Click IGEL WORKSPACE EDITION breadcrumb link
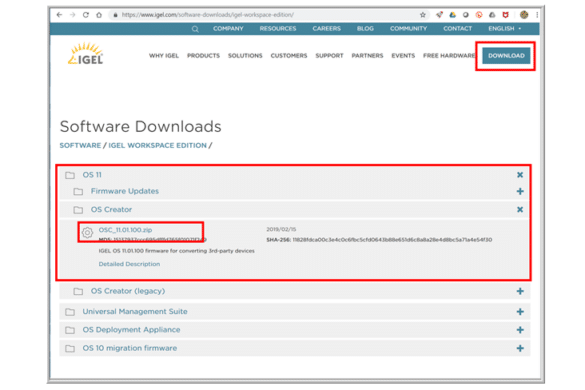The width and height of the screenshot is (585, 390). point(157,145)
